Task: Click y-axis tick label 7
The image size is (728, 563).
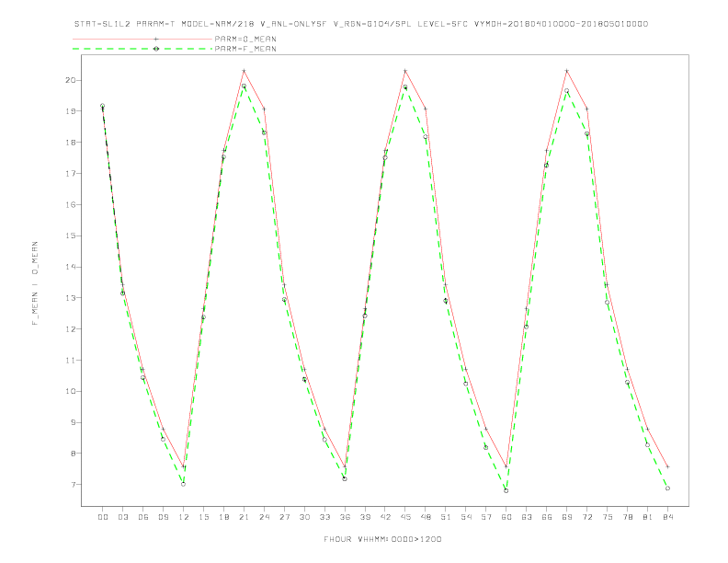Action: pos(73,485)
